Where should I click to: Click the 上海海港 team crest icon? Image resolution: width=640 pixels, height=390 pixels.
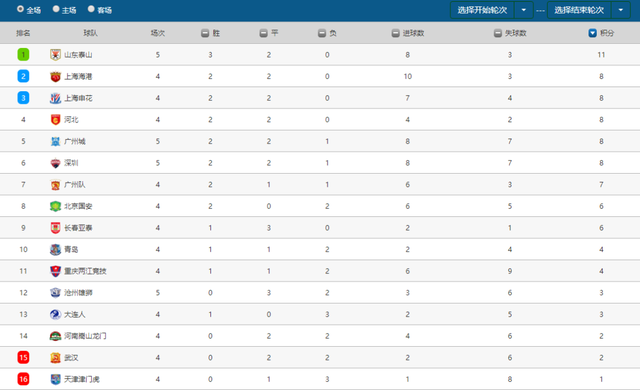coord(56,76)
